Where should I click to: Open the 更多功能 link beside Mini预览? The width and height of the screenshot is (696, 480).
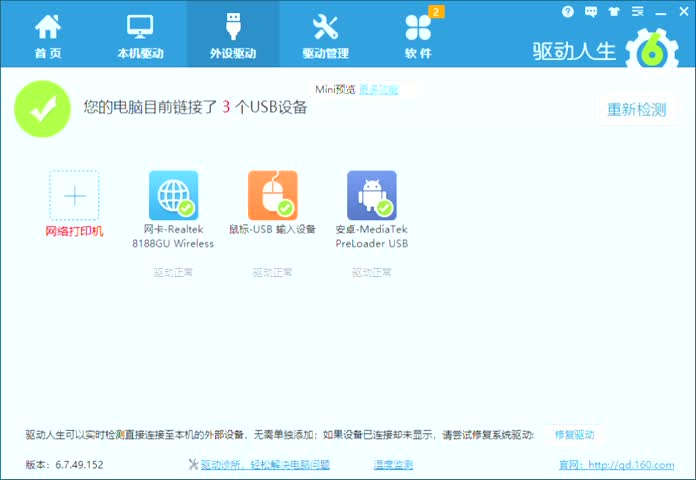(379, 90)
